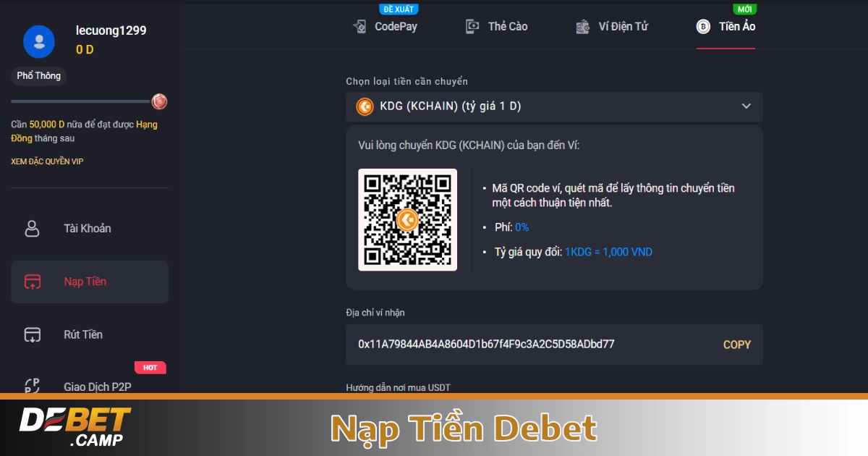Expand the KDG (KCHAIN) currency dropdown

click(x=554, y=106)
